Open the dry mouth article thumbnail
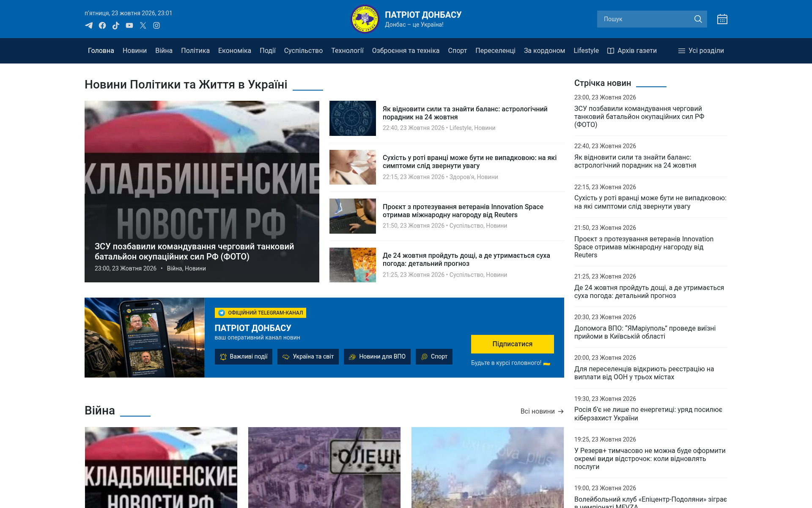The image size is (812, 508). click(353, 167)
